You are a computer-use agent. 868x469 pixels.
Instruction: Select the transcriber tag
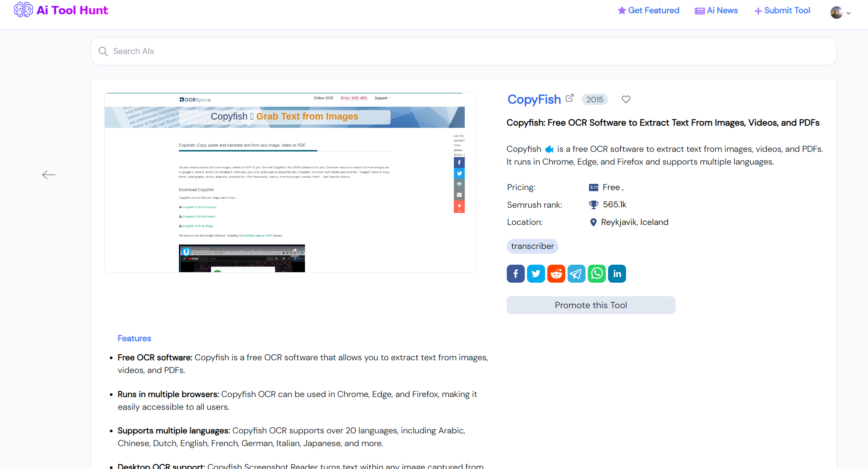coord(532,246)
